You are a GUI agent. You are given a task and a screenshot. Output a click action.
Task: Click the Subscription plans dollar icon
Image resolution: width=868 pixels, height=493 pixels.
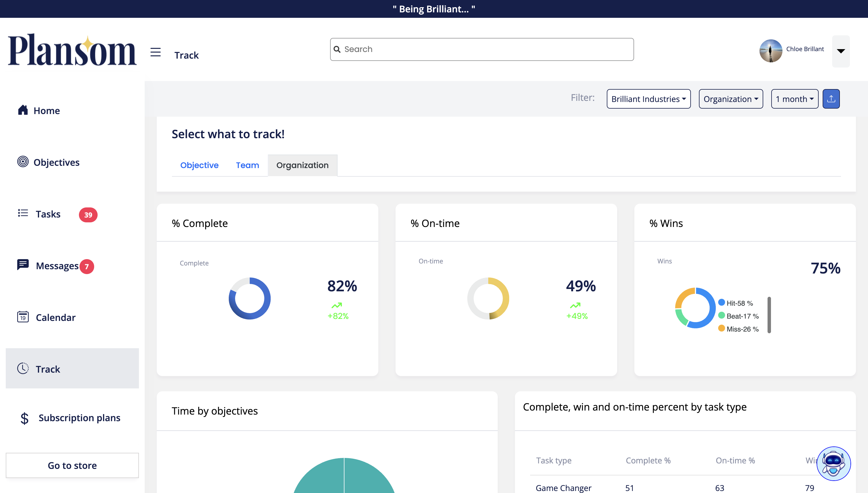(24, 418)
